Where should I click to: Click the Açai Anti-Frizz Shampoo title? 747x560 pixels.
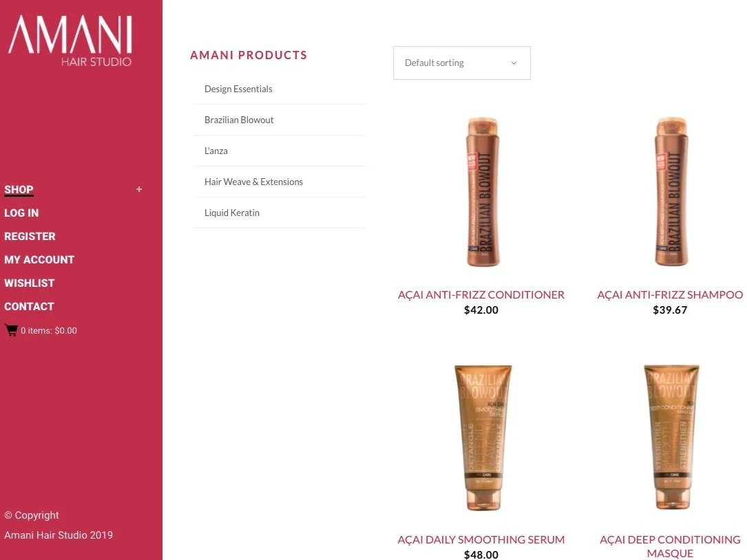tap(670, 294)
